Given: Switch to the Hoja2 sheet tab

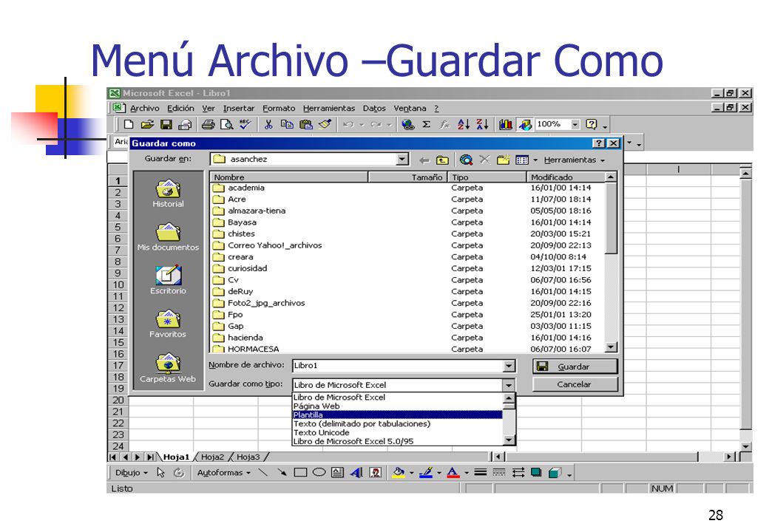Looking at the screenshot, I should 212,457.
